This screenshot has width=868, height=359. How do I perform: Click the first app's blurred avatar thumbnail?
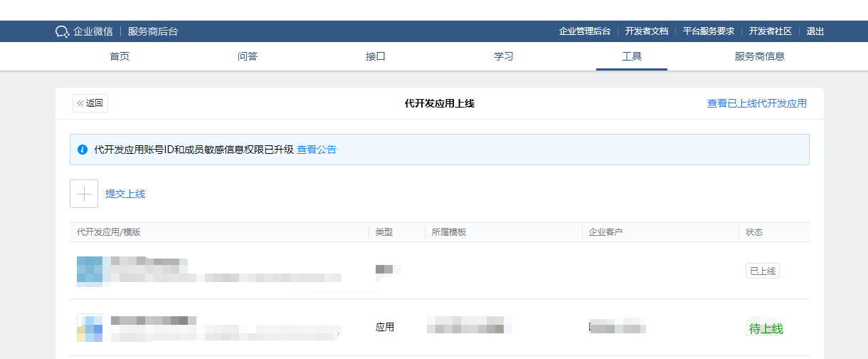coord(90,271)
